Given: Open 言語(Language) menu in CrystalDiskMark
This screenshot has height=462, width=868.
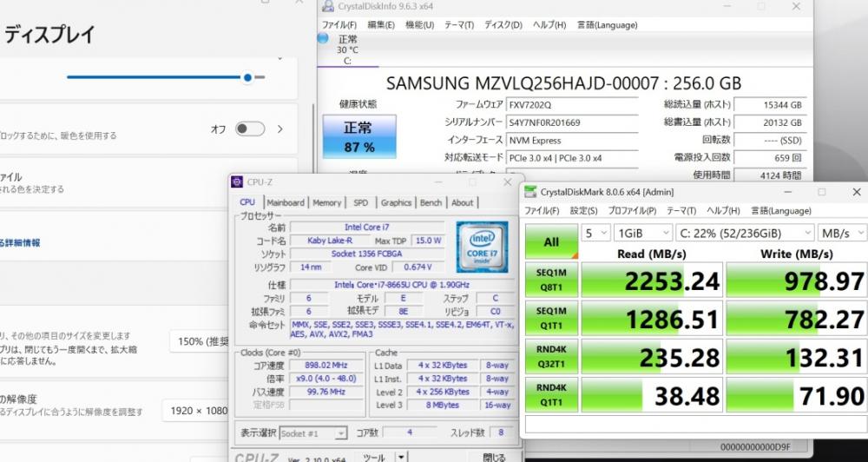Looking at the screenshot, I should pos(781,211).
